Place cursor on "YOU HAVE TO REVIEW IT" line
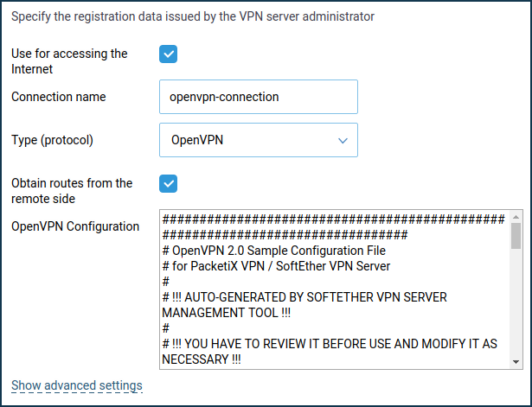 point(329,344)
